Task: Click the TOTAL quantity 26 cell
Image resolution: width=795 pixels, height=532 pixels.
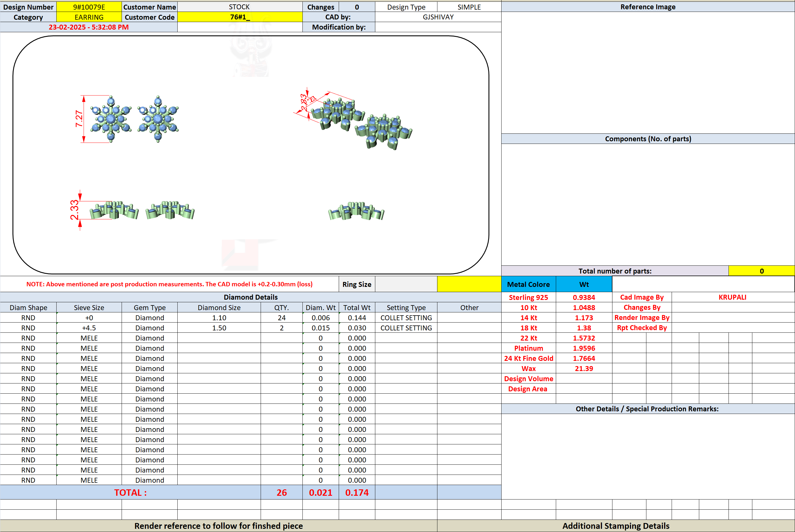Action: tap(282, 492)
